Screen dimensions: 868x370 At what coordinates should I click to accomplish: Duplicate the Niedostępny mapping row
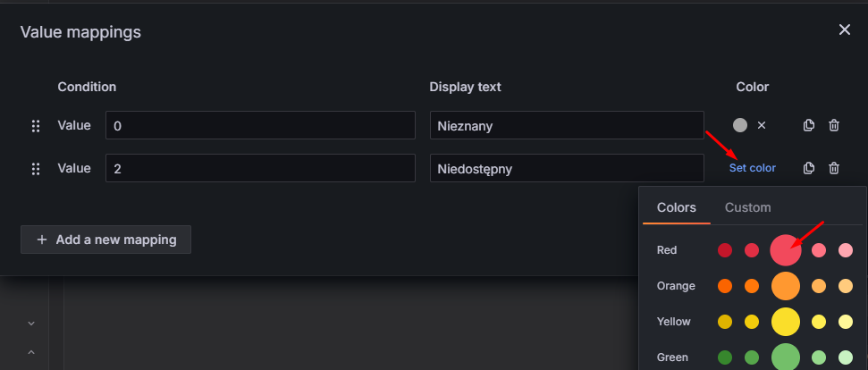click(809, 168)
